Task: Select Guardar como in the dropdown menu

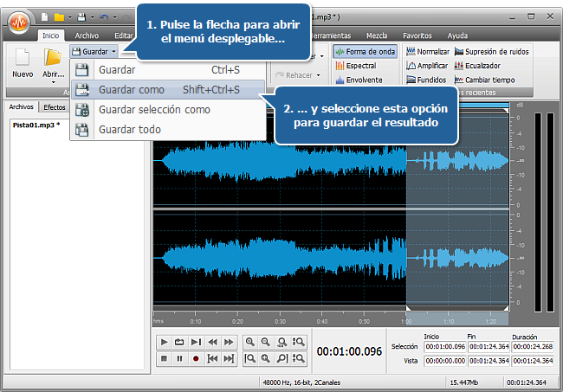Action: [x=168, y=90]
